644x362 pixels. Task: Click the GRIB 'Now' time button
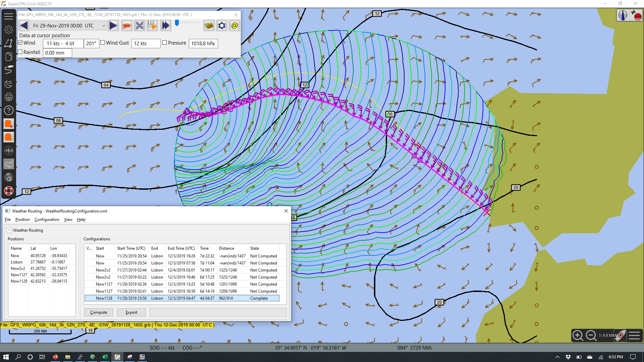[x=127, y=25]
